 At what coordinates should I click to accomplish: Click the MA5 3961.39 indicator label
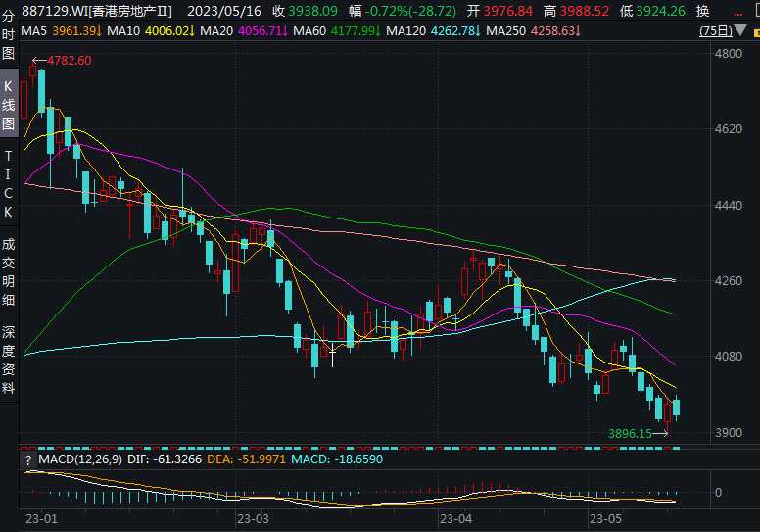tap(61, 31)
